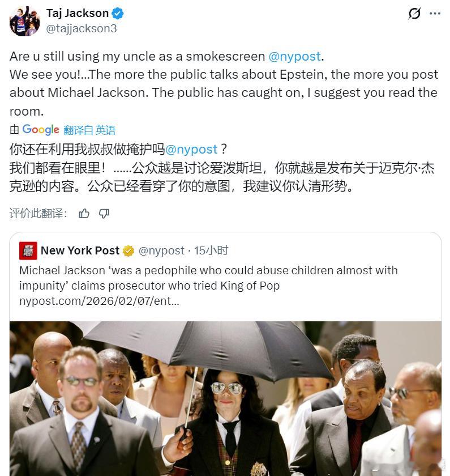450x476 pixels.
Task: Open the nypost.com article link
Action: point(99,301)
